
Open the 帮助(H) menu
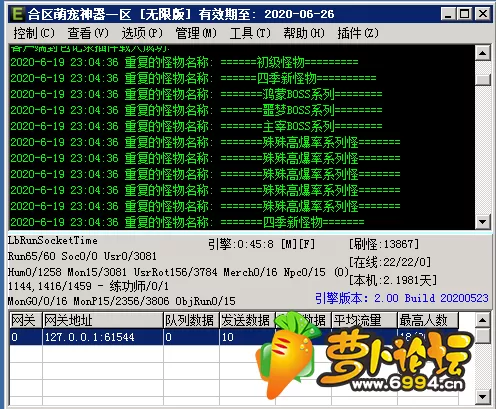pyautogui.click(x=304, y=33)
